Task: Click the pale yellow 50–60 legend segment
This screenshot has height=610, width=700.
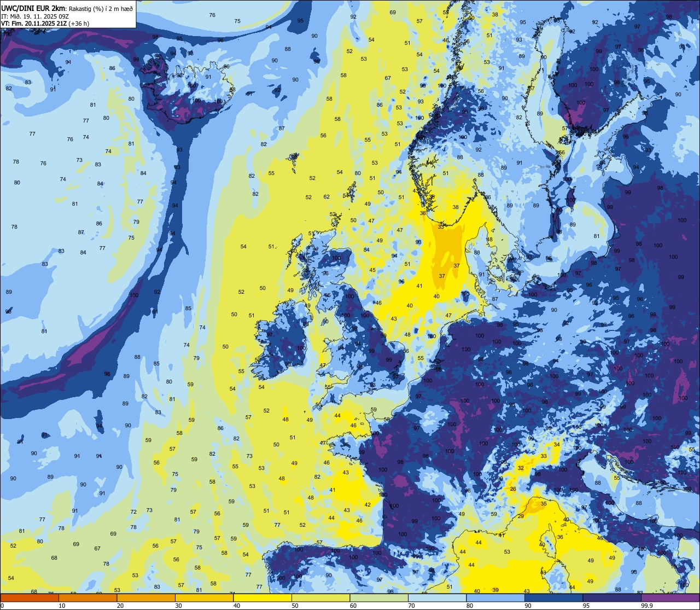Action: pyautogui.click(x=320, y=598)
